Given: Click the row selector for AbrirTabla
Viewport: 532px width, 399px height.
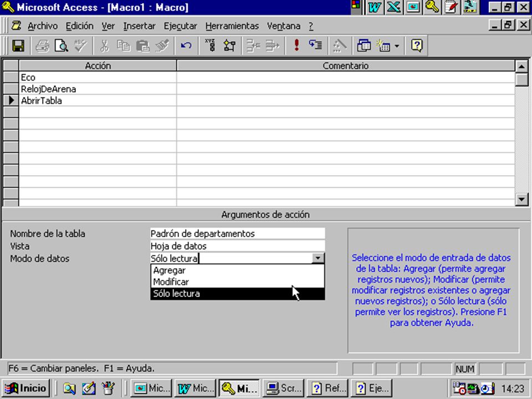Looking at the screenshot, I should click(x=11, y=100).
